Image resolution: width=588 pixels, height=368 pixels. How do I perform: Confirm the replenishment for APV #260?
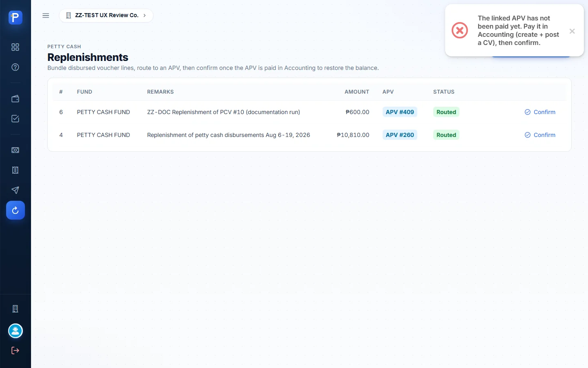coord(540,135)
